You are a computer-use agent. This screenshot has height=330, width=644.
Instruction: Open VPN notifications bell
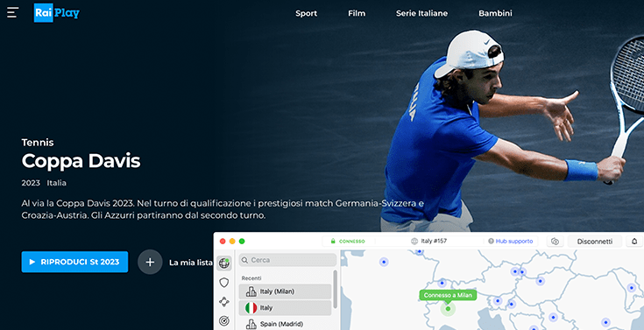pos(634,242)
